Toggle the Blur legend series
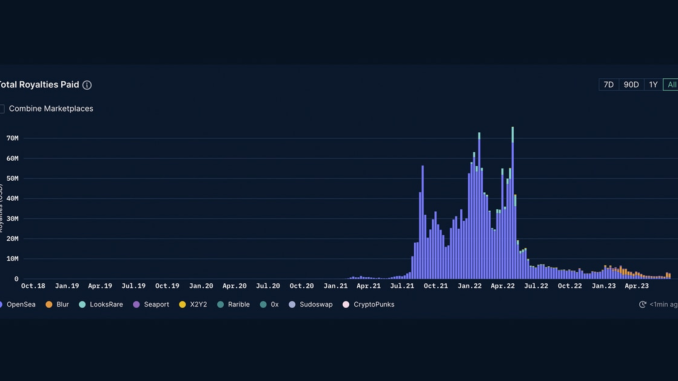The width and height of the screenshot is (678, 381). [57, 304]
